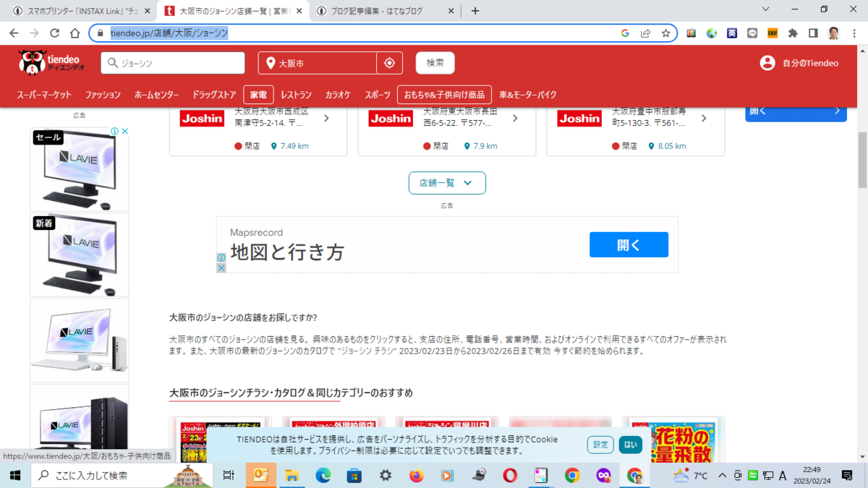Open the LINE extension icon
Image resolution: width=868 pixels, height=488 pixels.
752,33
